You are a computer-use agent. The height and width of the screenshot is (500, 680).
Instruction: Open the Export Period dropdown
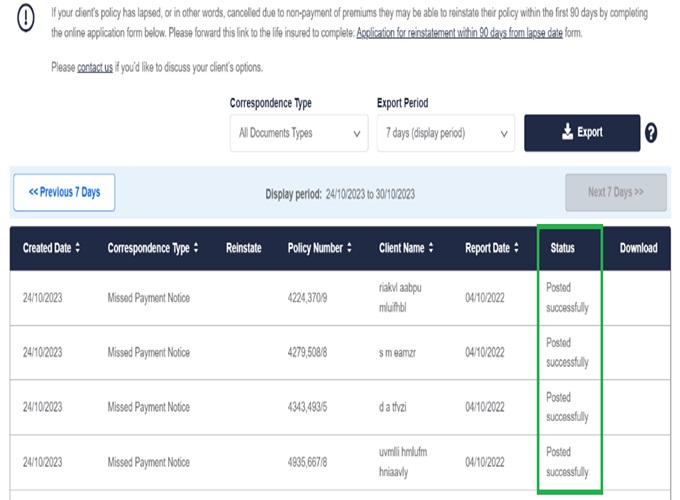click(x=446, y=133)
